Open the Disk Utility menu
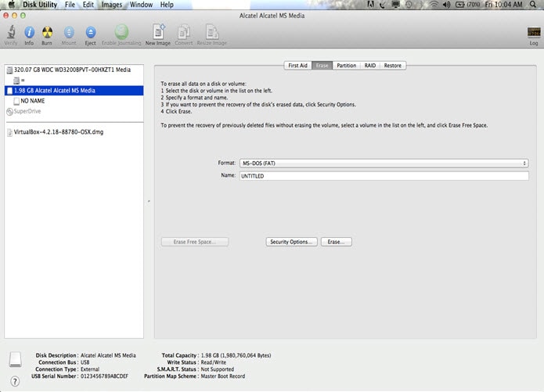The width and height of the screenshot is (544, 392). 40,5
